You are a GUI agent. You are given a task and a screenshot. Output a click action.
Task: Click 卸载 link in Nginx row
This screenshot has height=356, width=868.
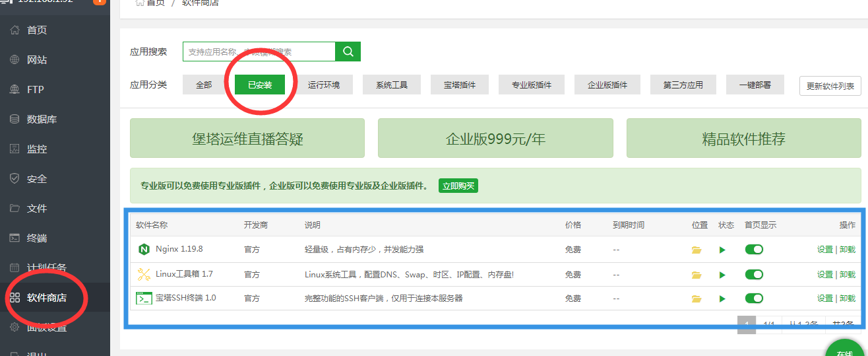tap(848, 250)
